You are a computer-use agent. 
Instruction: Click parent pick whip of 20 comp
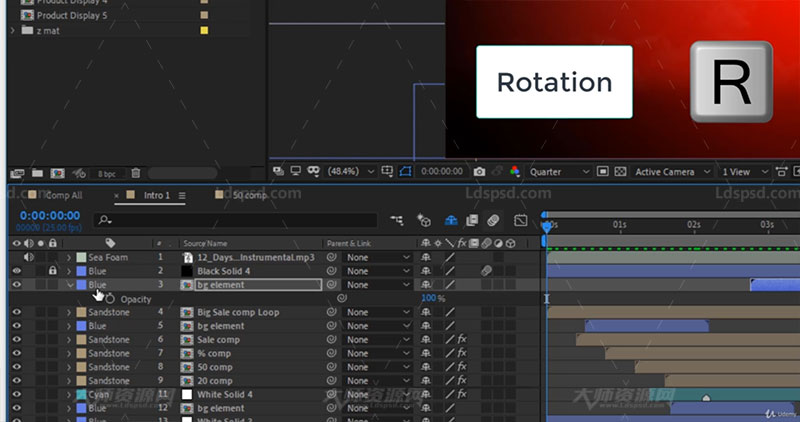(332, 380)
